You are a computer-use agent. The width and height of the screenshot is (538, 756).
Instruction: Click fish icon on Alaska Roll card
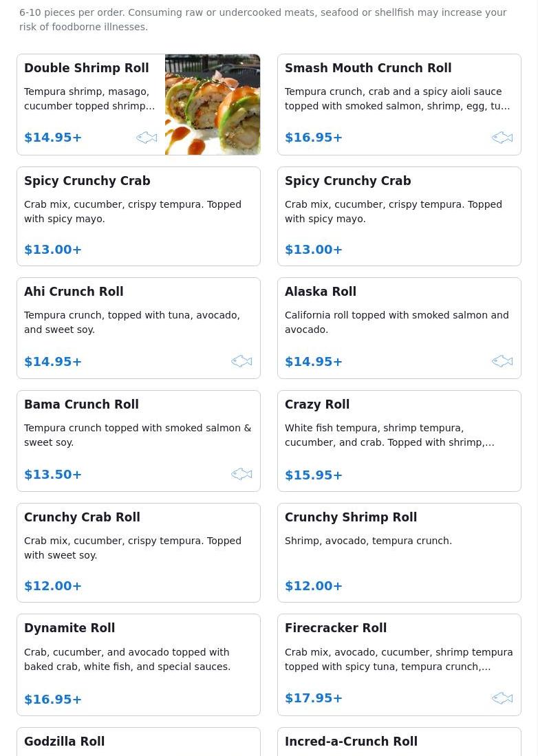click(x=502, y=361)
